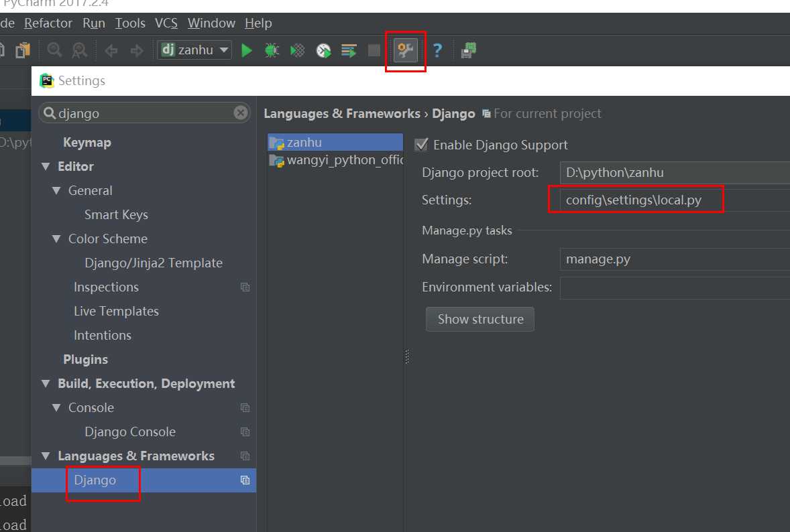The width and height of the screenshot is (790, 532).
Task: Click the Paste clipboard toolbar icon
Action: [x=23, y=50]
